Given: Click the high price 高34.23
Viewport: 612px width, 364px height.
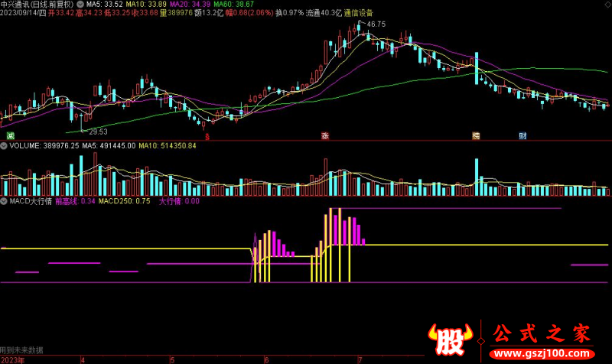Looking at the screenshot, I should (89, 13).
